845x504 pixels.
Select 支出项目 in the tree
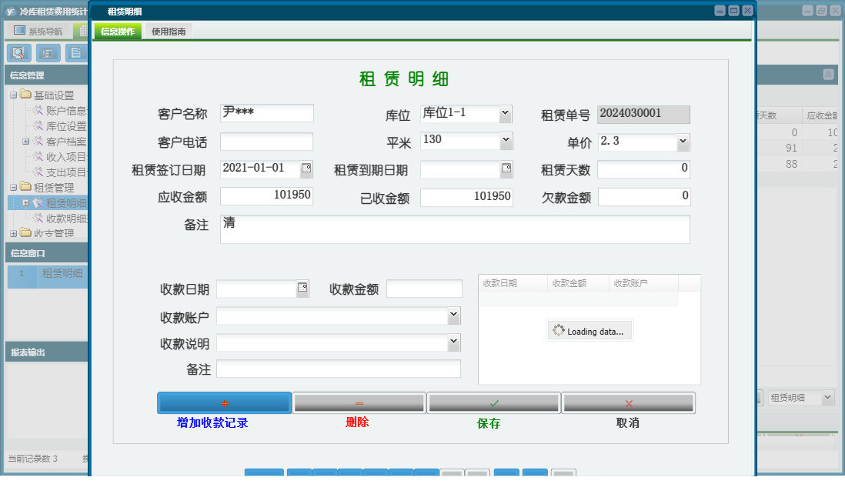click(x=65, y=172)
